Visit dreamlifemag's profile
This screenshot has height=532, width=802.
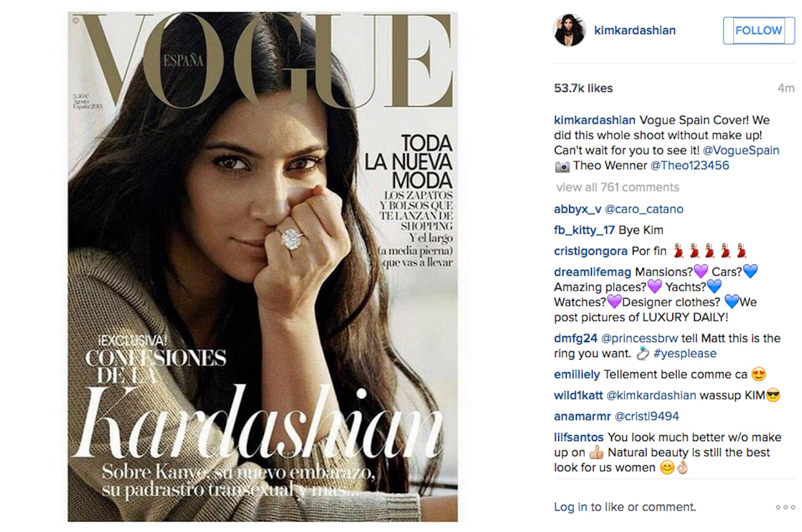pyautogui.click(x=593, y=272)
